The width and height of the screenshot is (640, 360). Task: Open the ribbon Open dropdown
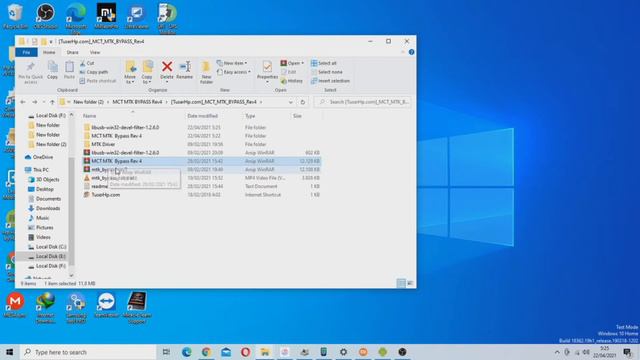coord(292,63)
